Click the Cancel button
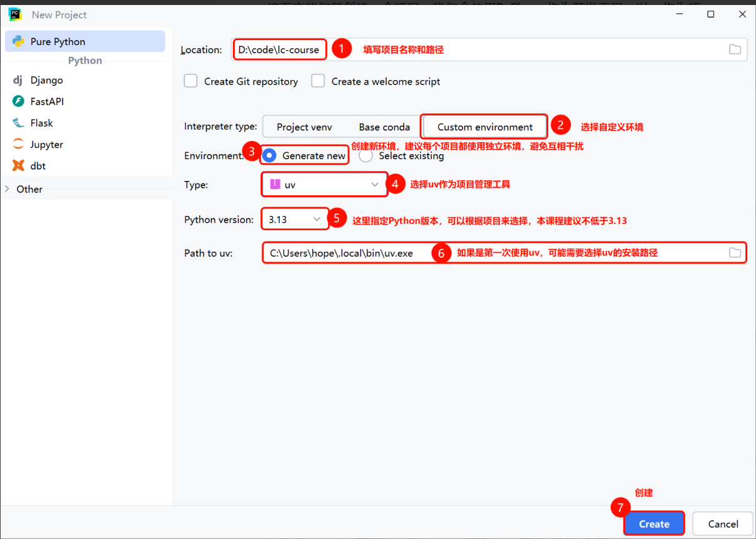The height and width of the screenshot is (539, 756). 723,524
